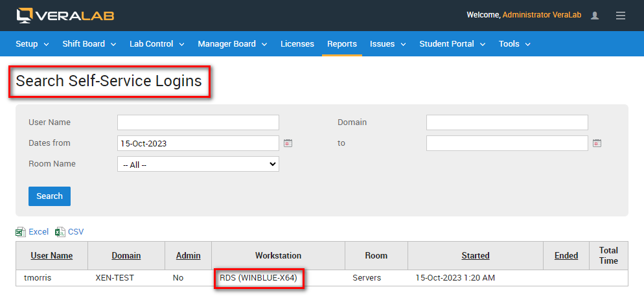This screenshot has width=644, height=300.
Task: Go to the Licenses page
Action: (297, 44)
